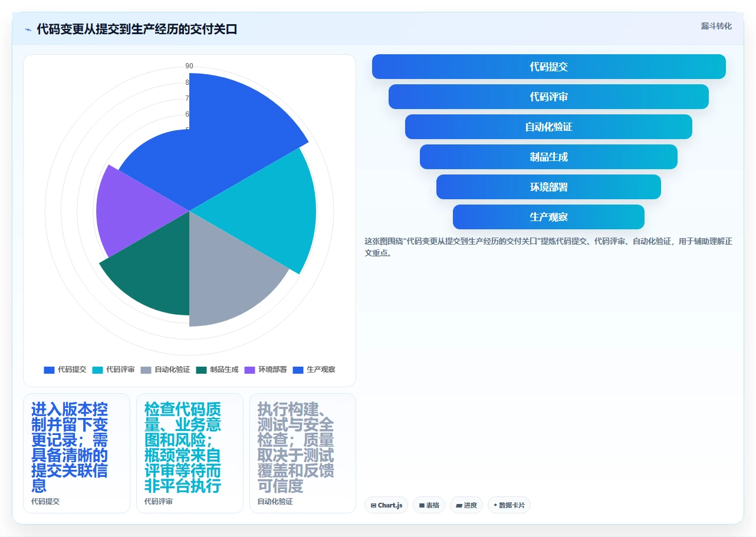The height and width of the screenshot is (537, 756).
Task: Click the 90 radial axis label
Action: click(189, 66)
